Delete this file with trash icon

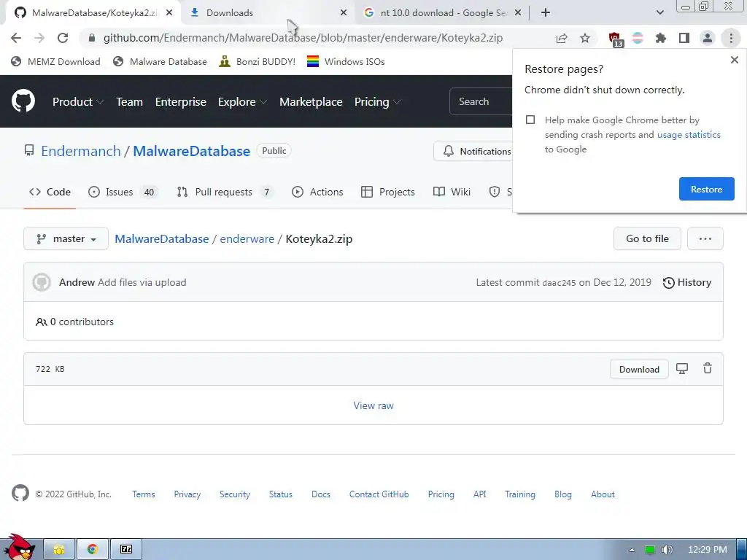[x=708, y=368]
